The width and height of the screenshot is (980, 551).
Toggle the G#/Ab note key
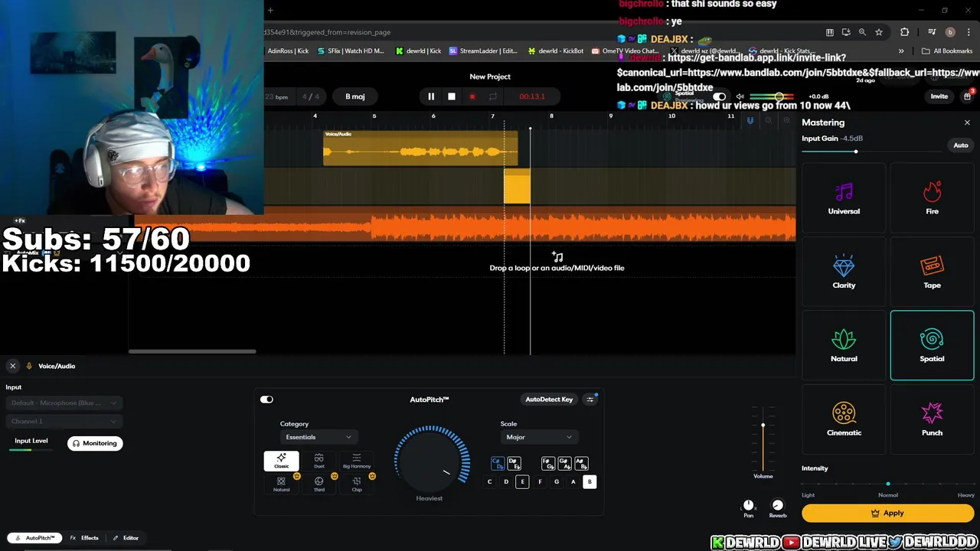(564, 464)
